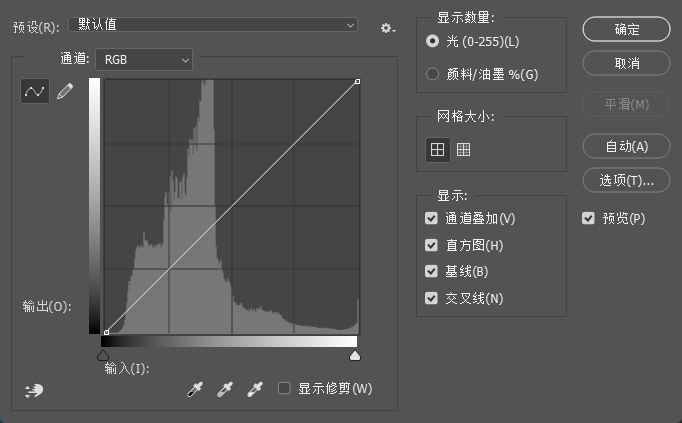This screenshot has height=423, width=682.
Task: Click the 输出(O): label
Action: coord(47,306)
